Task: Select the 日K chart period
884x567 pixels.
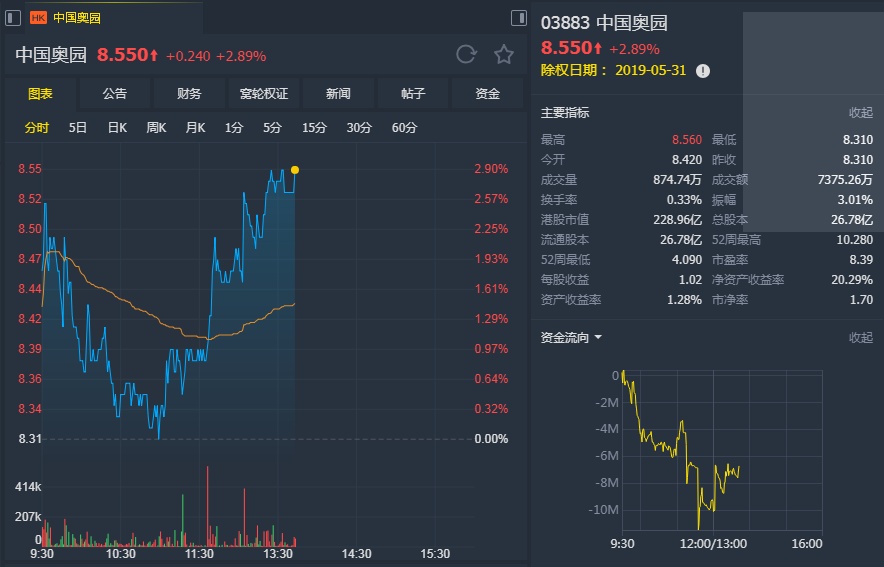Action: [x=117, y=127]
